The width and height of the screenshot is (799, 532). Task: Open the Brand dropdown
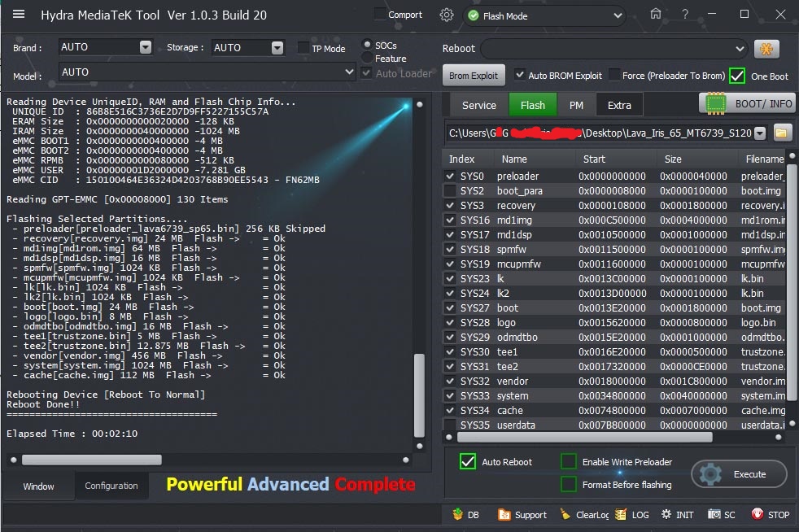click(146, 47)
